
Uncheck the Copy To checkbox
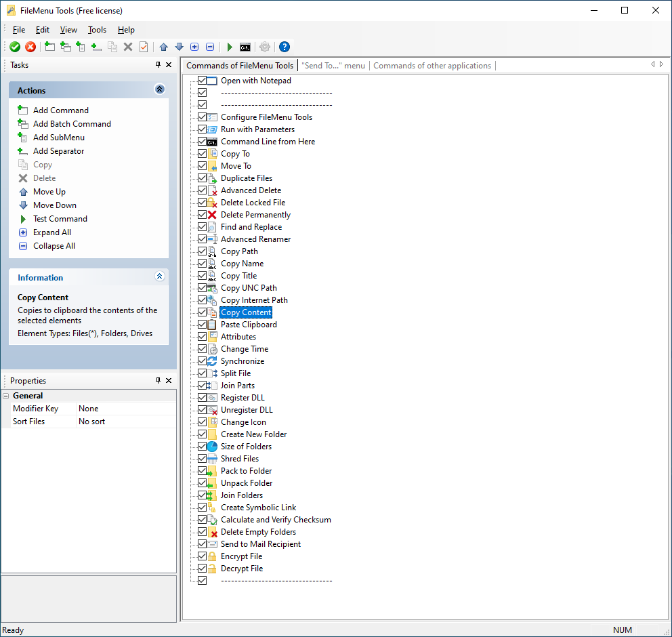pyautogui.click(x=203, y=153)
